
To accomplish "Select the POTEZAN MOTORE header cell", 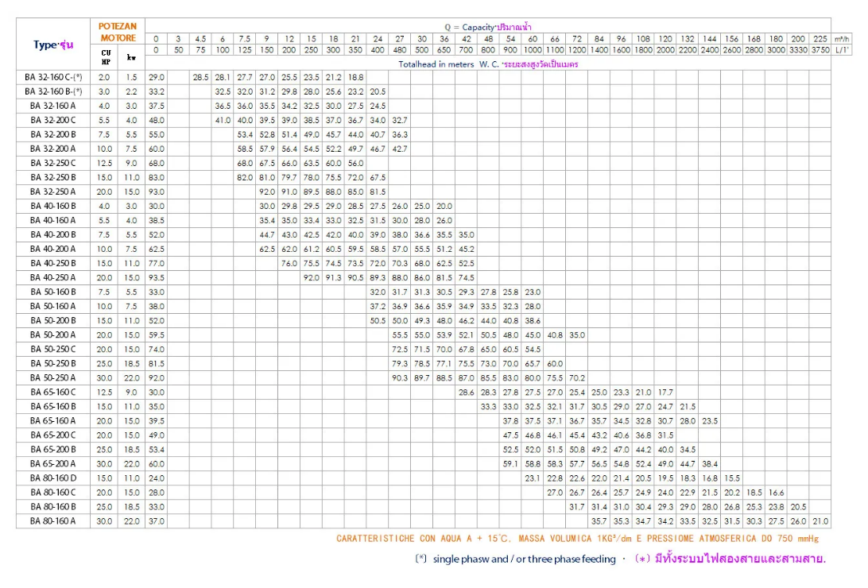I will 118,32.
